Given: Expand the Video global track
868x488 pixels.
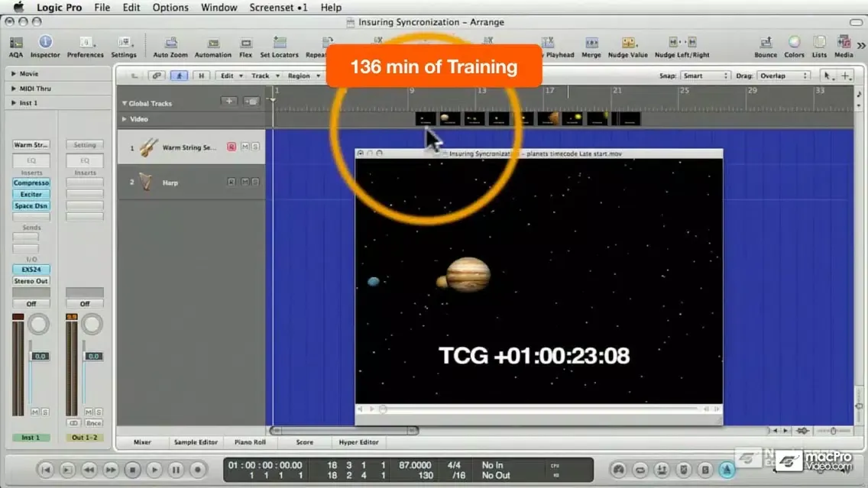Looking at the screenshot, I should pos(125,119).
